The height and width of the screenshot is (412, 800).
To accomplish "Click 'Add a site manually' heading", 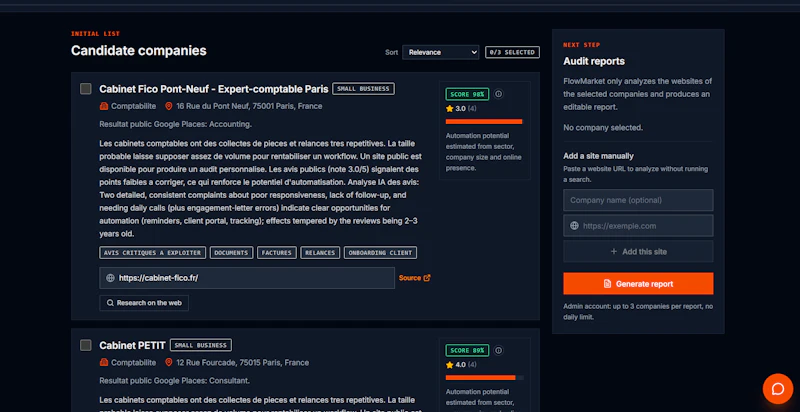I will [x=598, y=156].
